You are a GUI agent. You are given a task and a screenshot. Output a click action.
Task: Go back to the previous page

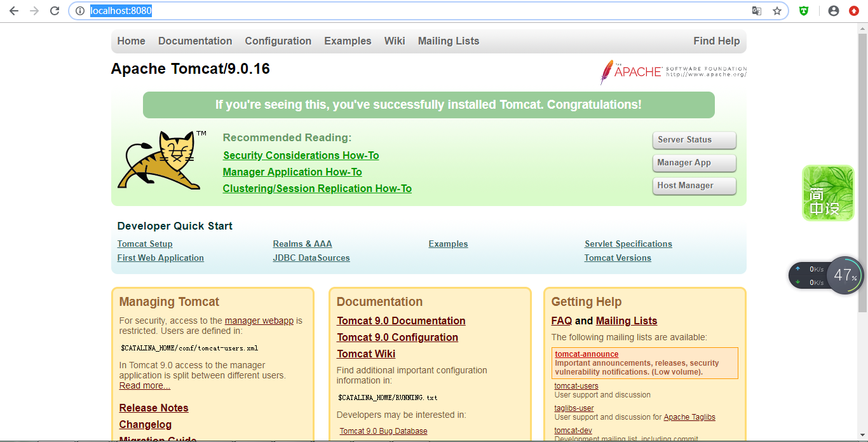coord(14,11)
